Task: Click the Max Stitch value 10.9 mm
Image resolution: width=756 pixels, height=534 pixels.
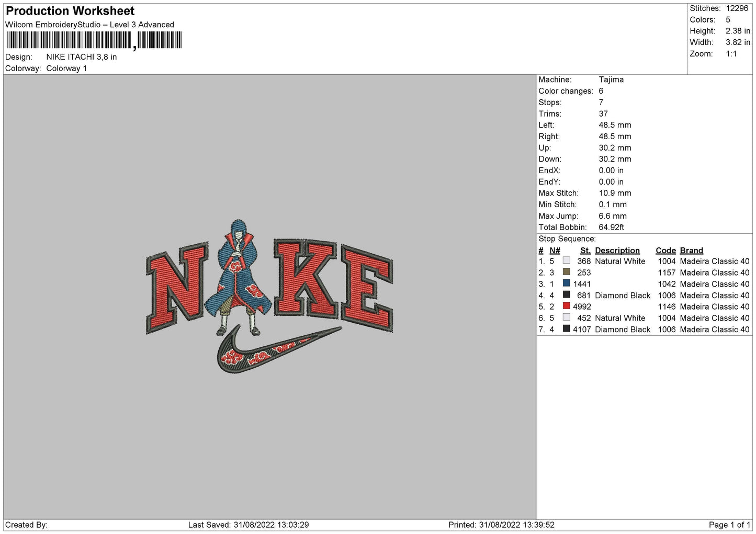Action: (615, 193)
